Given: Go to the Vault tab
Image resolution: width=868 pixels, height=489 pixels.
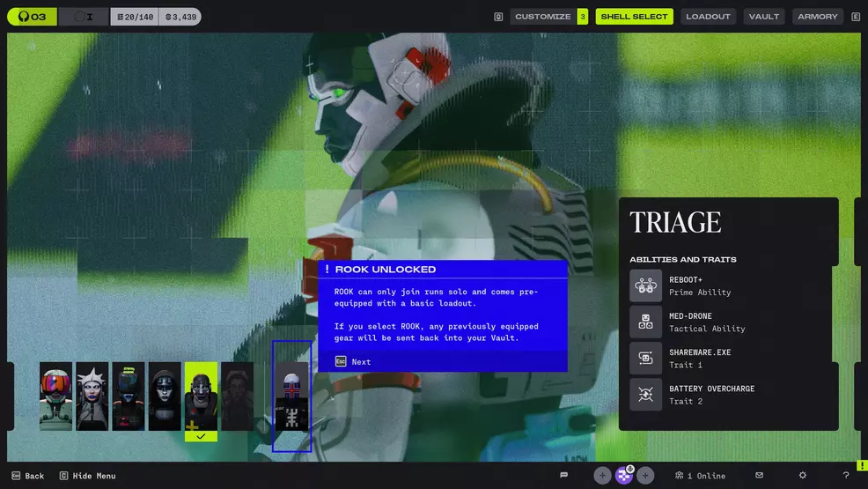Looking at the screenshot, I should click(764, 17).
